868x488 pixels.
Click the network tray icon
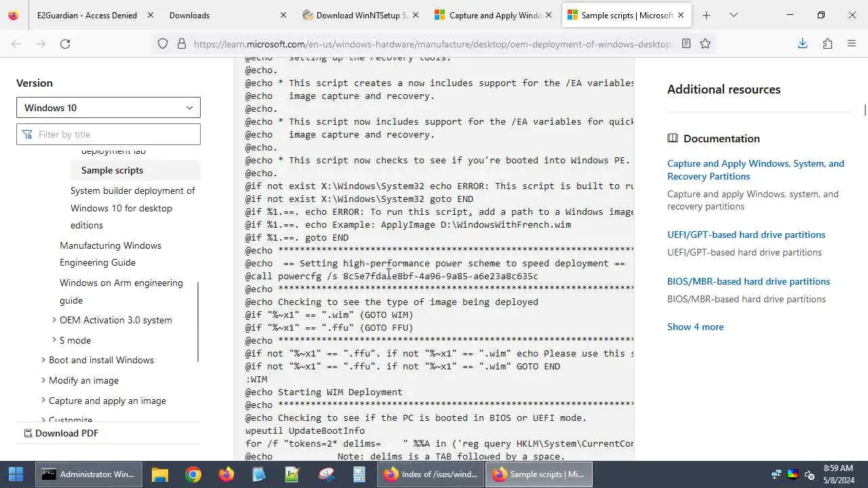[x=776, y=474]
